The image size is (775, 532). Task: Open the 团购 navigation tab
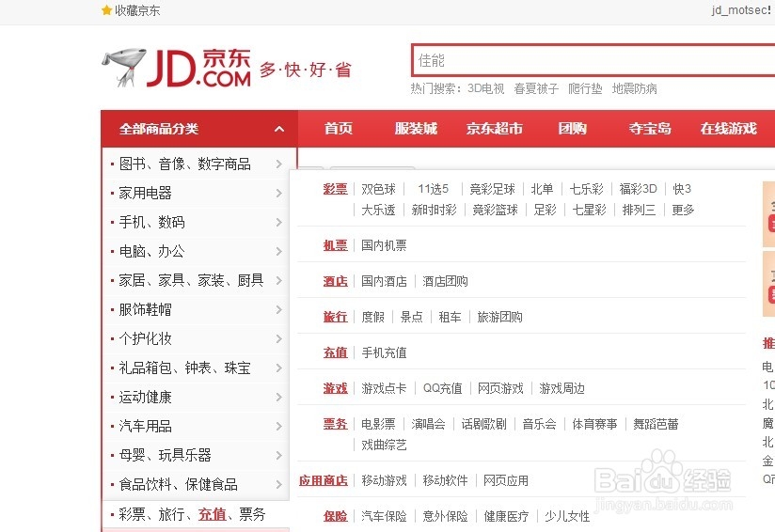(x=573, y=129)
